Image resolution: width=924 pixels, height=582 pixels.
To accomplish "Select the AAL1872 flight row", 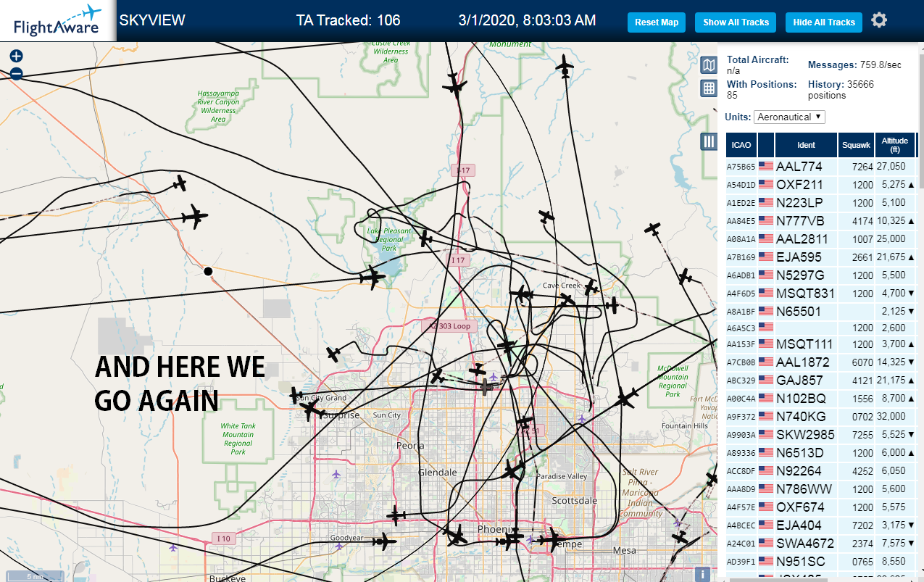I will pos(820,362).
